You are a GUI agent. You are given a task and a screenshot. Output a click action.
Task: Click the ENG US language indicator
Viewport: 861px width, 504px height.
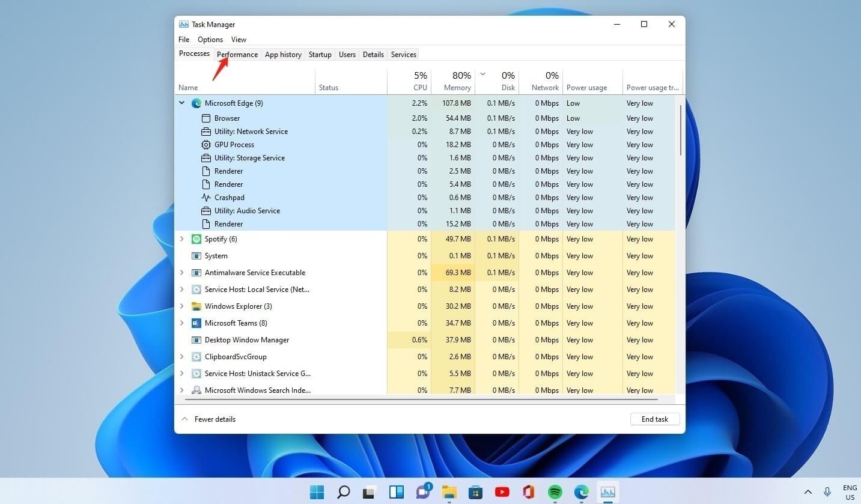pyautogui.click(x=850, y=493)
